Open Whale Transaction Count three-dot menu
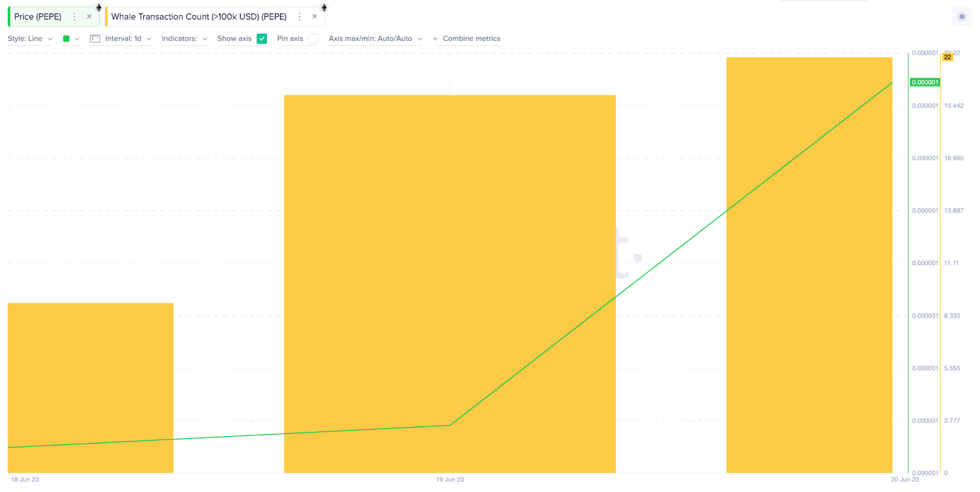This screenshot has width=980, height=492. click(300, 17)
